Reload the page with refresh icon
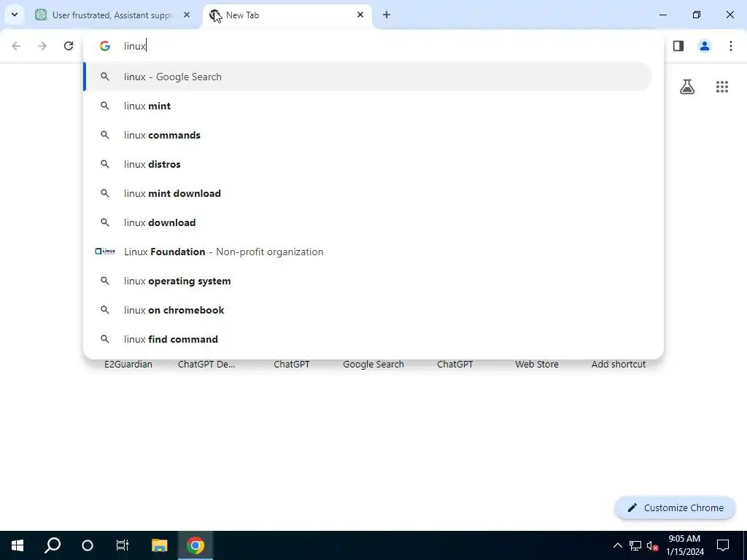 (69, 46)
